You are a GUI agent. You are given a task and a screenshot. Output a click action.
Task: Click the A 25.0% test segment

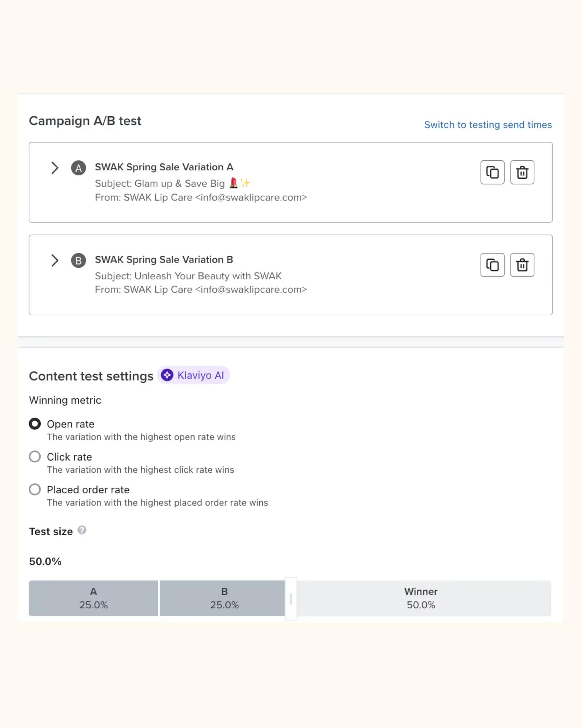pyautogui.click(x=93, y=598)
